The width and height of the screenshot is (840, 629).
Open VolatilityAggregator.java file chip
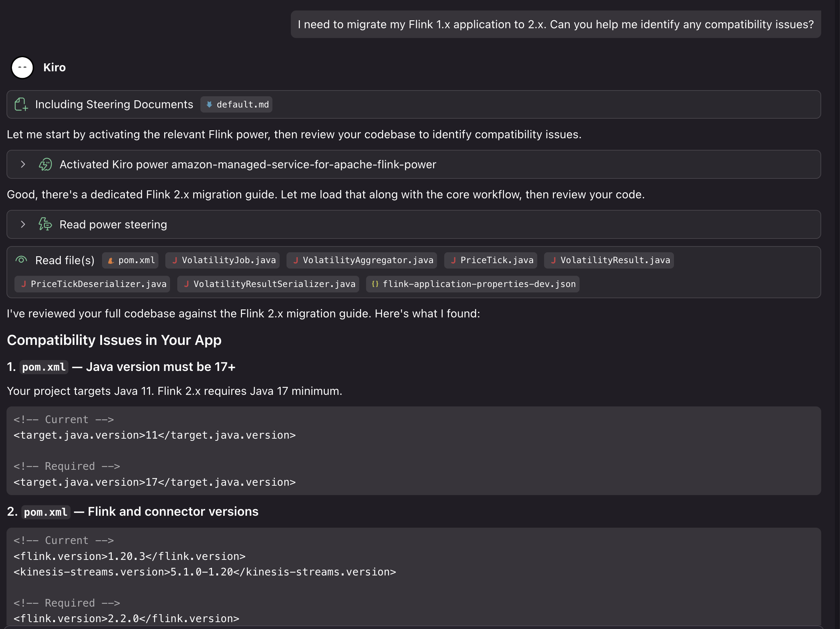coord(361,260)
